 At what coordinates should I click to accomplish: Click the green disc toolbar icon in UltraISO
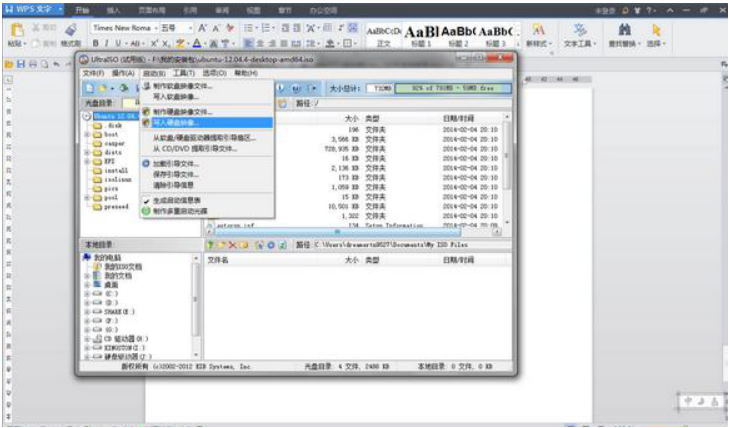click(124, 88)
